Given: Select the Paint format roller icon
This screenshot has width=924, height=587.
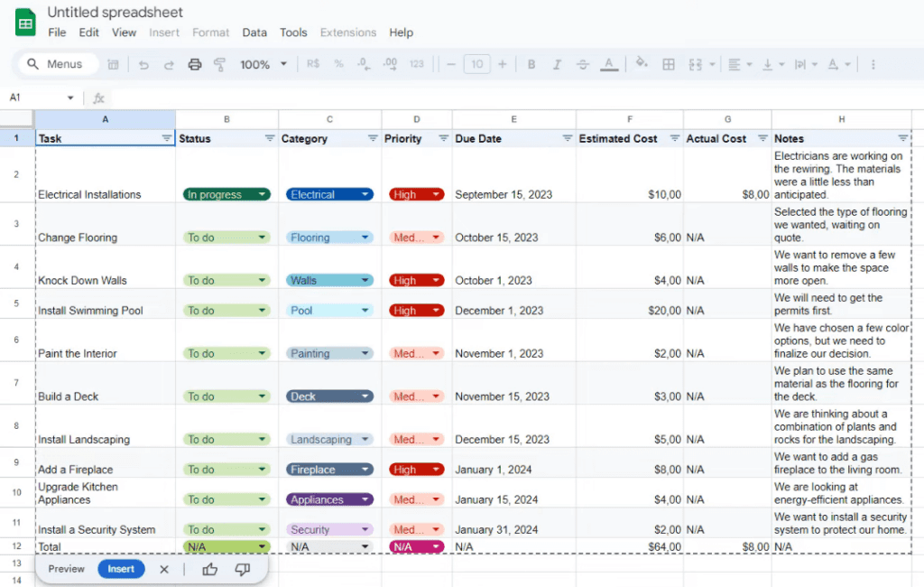Looking at the screenshot, I should pyautogui.click(x=220, y=64).
